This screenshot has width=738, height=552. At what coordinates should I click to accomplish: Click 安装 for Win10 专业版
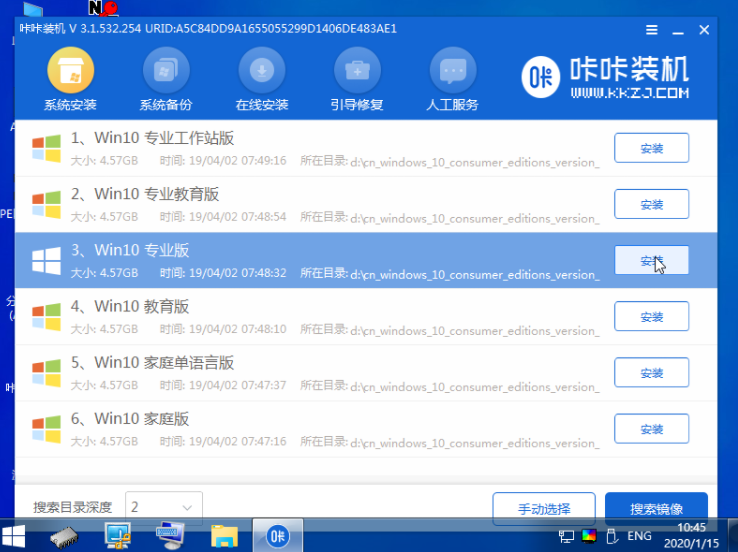click(651, 261)
